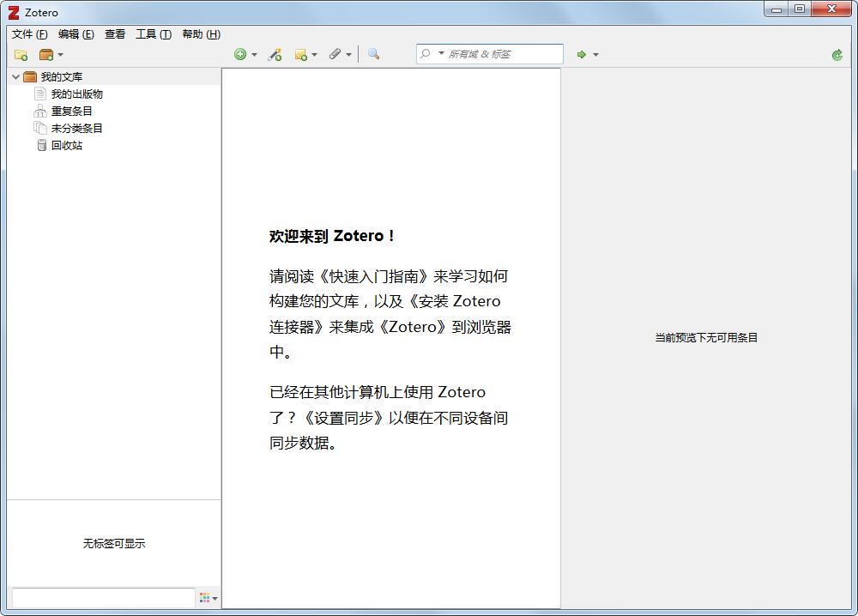The image size is (858, 616).
Task: Open advanced search with the magnifier icon
Action: (372, 54)
